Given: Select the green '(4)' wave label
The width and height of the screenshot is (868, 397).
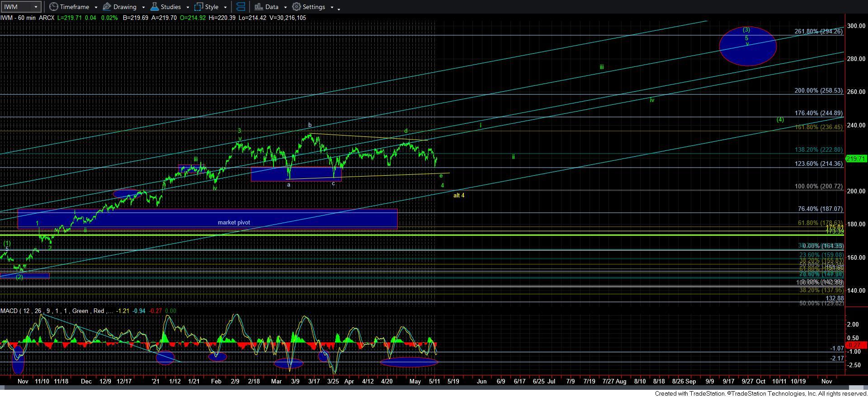Looking at the screenshot, I should pos(780,120).
